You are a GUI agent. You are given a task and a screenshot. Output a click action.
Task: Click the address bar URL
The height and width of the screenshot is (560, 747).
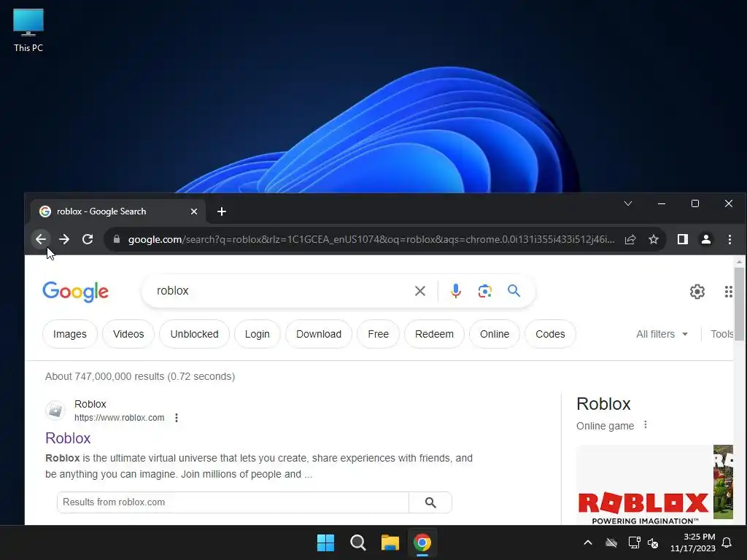(371, 239)
